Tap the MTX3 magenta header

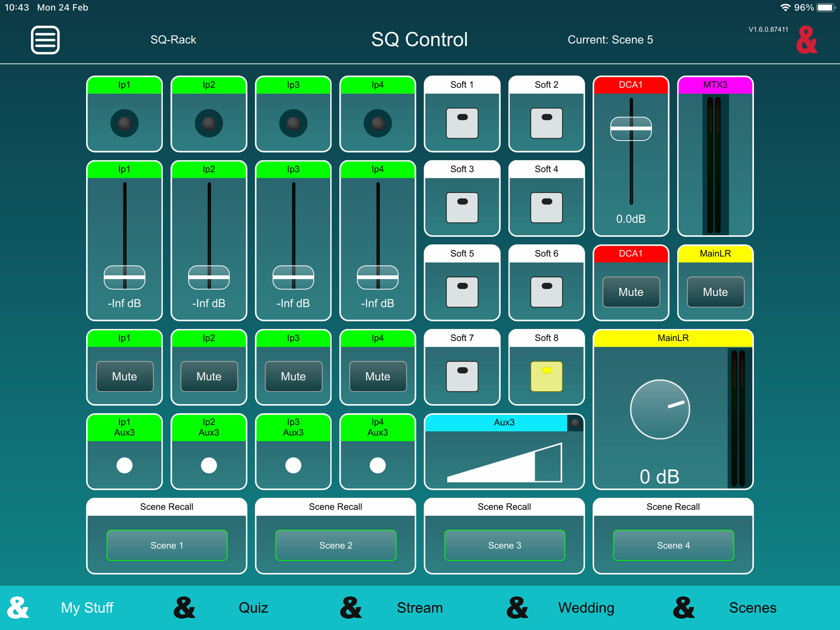(x=715, y=85)
